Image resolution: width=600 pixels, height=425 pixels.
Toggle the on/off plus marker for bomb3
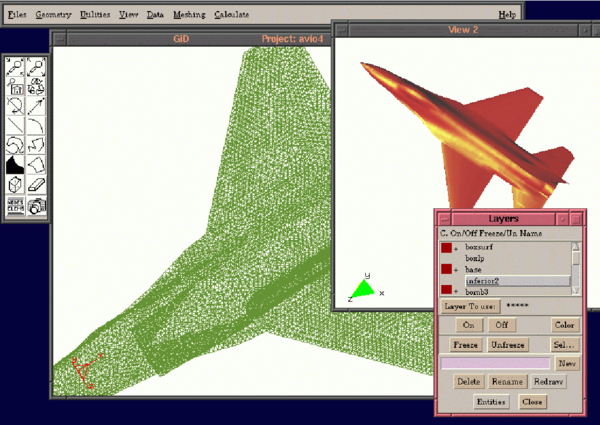[x=457, y=290]
